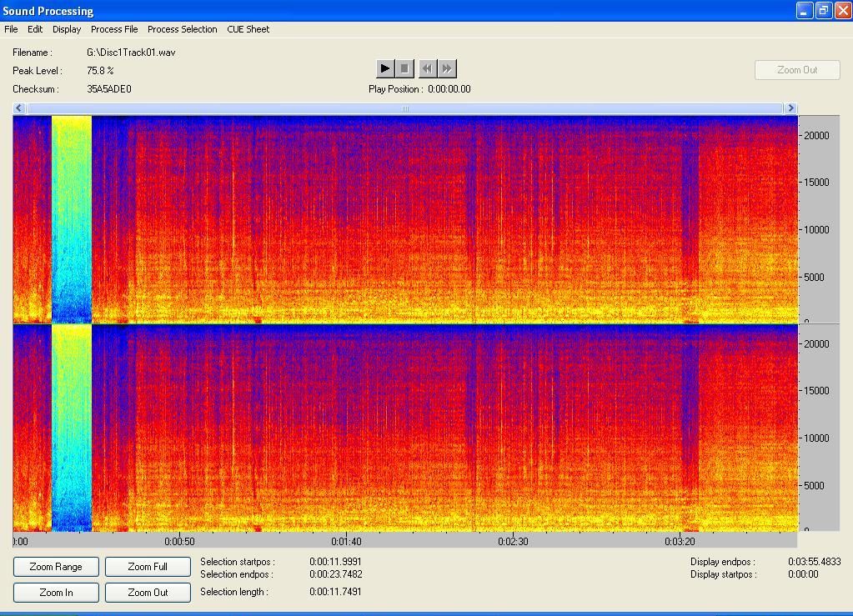Click the left scroll arrow above the spectrogram
This screenshot has width=853, height=616.
coord(19,108)
